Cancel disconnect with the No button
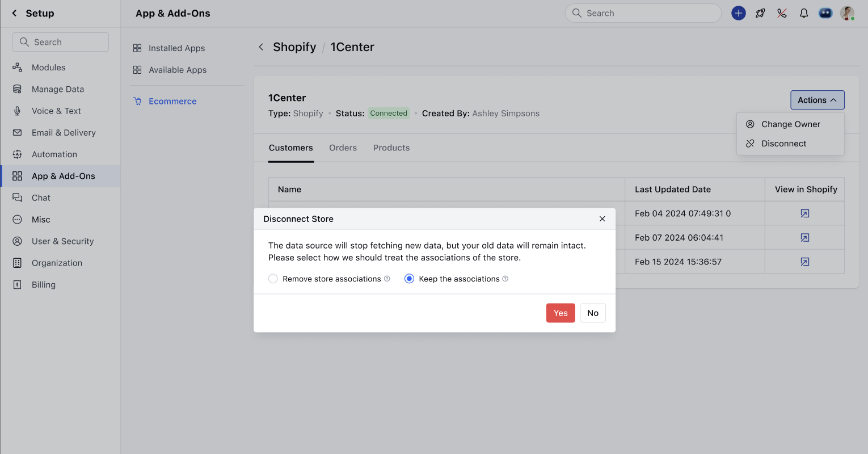868x454 pixels. coord(593,313)
